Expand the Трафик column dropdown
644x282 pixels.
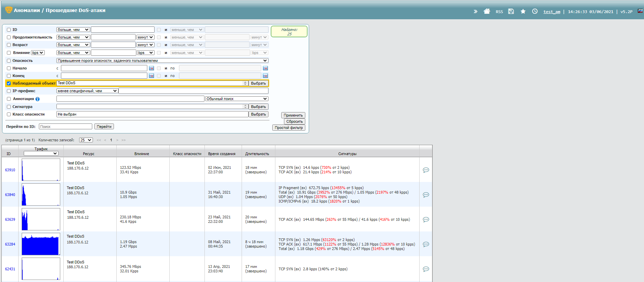pos(41,153)
